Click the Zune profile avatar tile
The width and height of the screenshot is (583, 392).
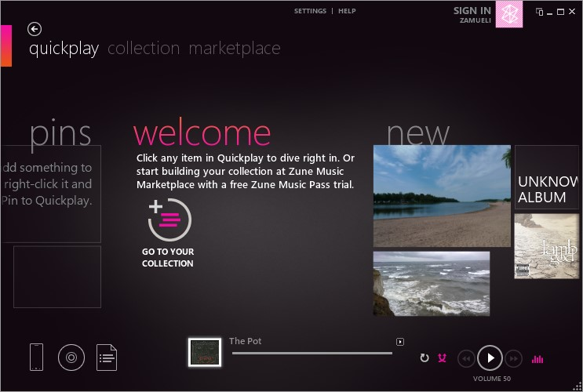pyautogui.click(x=509, y=14)
